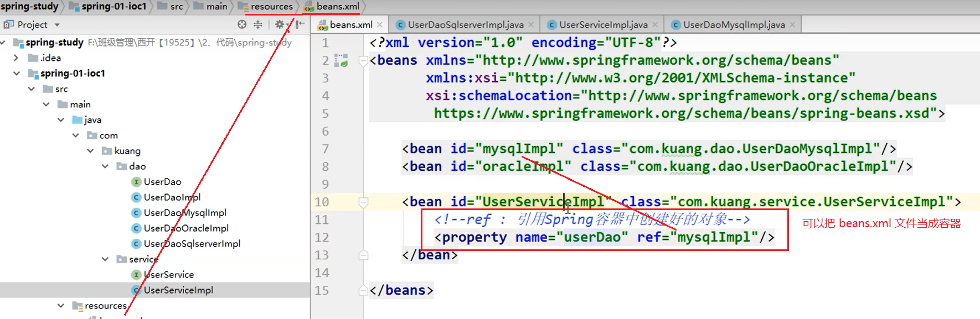Image resolution: width=980 pixels, height=319 pixels.
Task: Select the service package folder icon
Action: pos(122,259)
